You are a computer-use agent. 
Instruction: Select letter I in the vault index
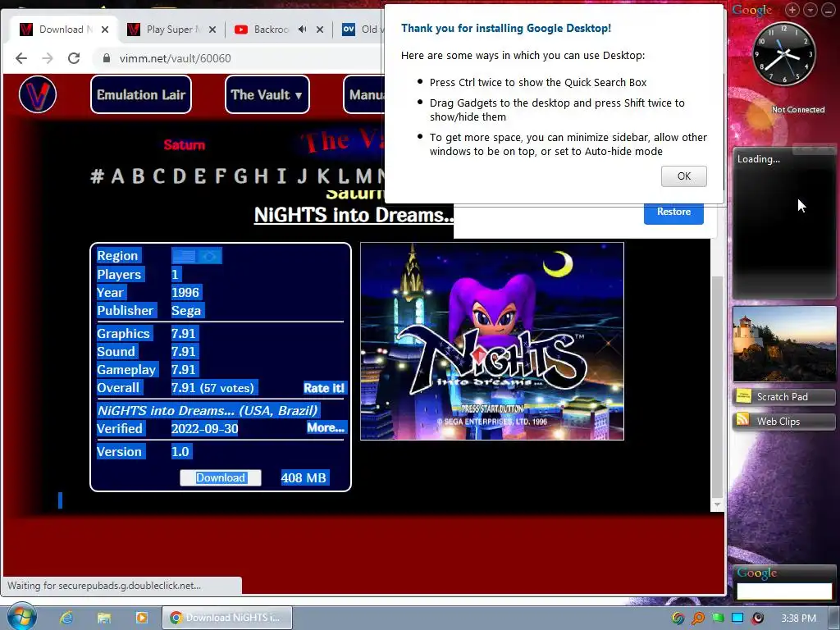281,176
